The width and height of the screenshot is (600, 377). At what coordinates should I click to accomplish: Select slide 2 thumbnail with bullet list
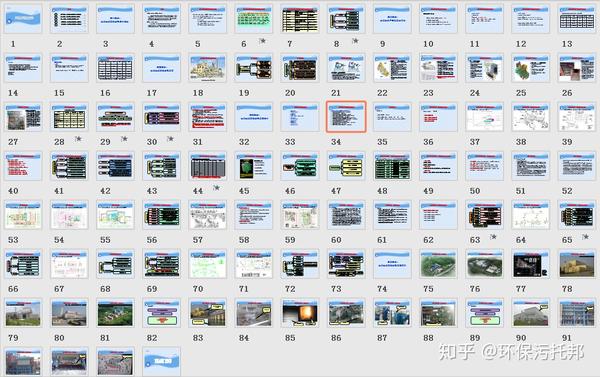69,19
